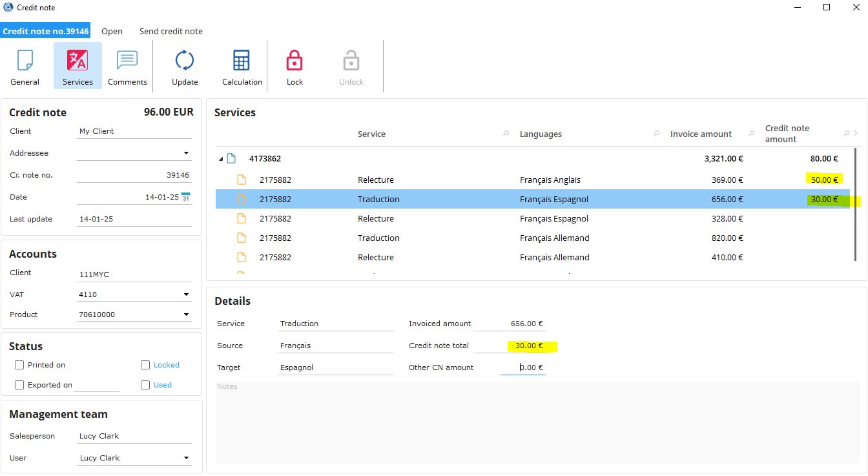Open the Date calendar picker icon

pos(186,197)
